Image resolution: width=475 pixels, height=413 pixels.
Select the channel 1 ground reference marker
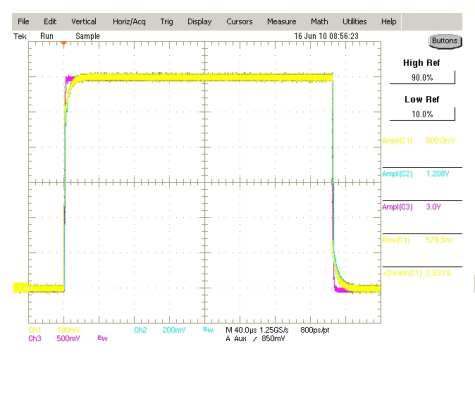[x=20, y=288]
